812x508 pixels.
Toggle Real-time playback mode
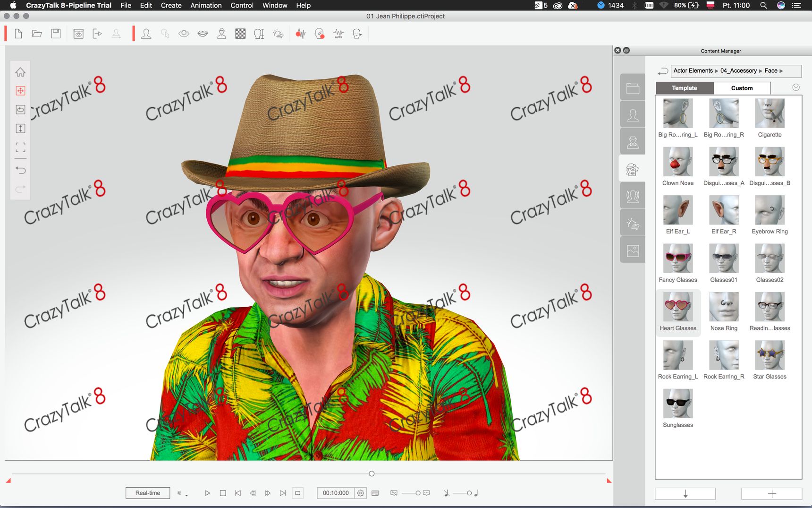(x=148, y=493)
